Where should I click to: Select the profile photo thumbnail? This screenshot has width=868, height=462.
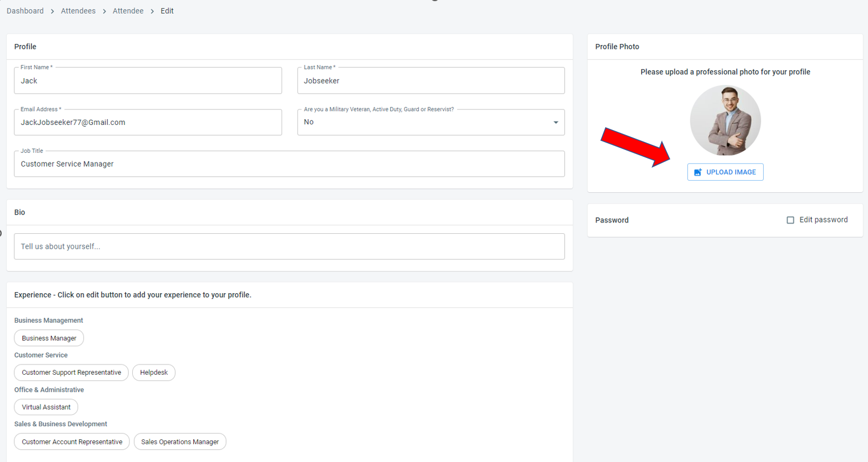725,120
